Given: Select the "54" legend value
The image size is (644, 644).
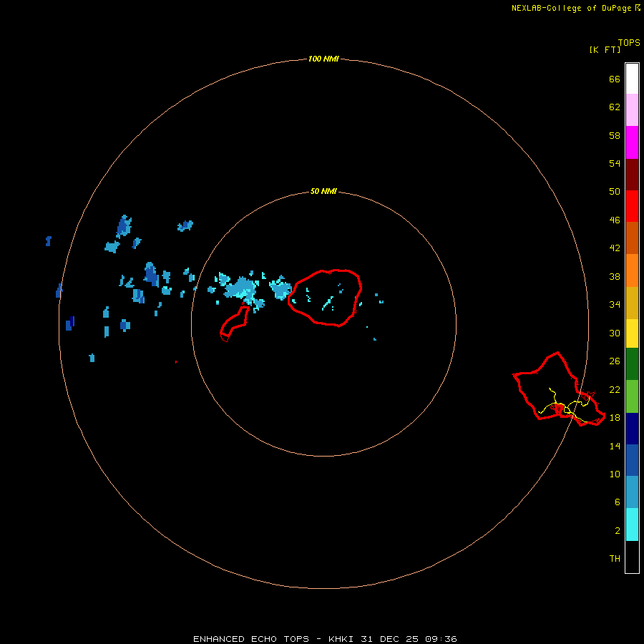Looking at the screenshot, I should [x=615, y=163].
